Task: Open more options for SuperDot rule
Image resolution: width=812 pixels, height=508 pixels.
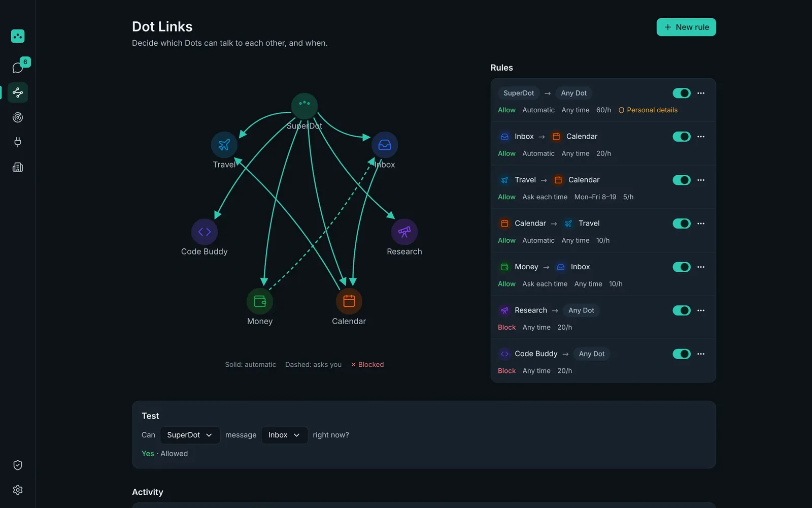Action: coord(701,93)
